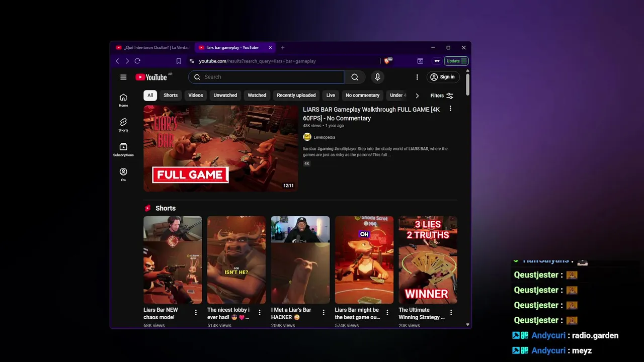Open site information icon in address bar
This screenshot has height=362, width=644.
[x=192, y=61]
